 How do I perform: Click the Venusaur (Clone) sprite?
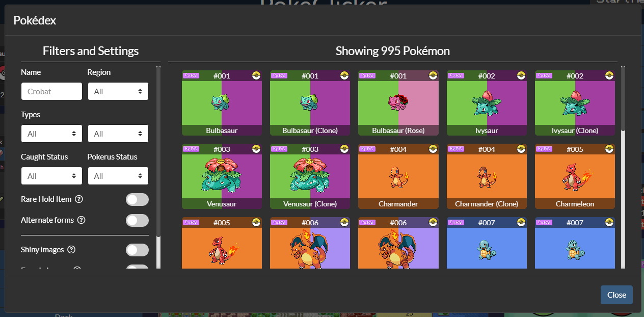click(x=310, y=175)
